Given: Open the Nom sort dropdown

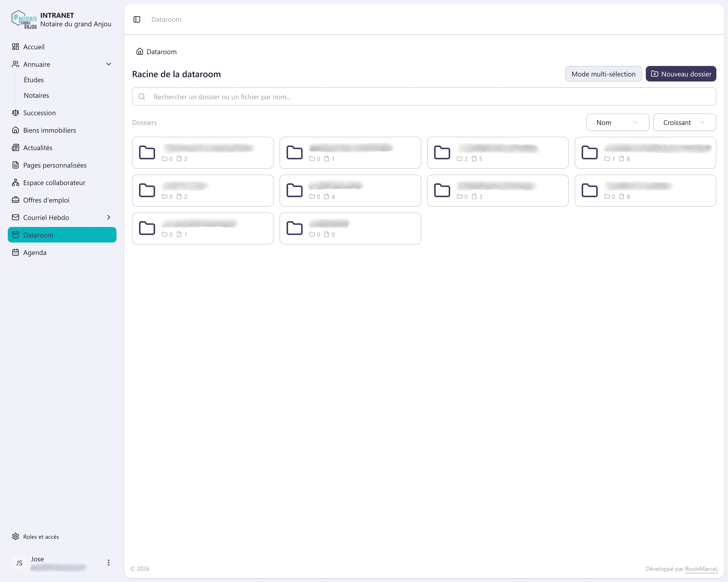Looking at the screenshot, I should coord(618,123).
